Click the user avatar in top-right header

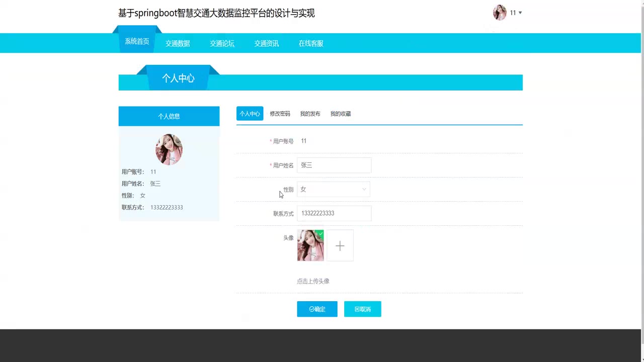[x=500, y=13]
